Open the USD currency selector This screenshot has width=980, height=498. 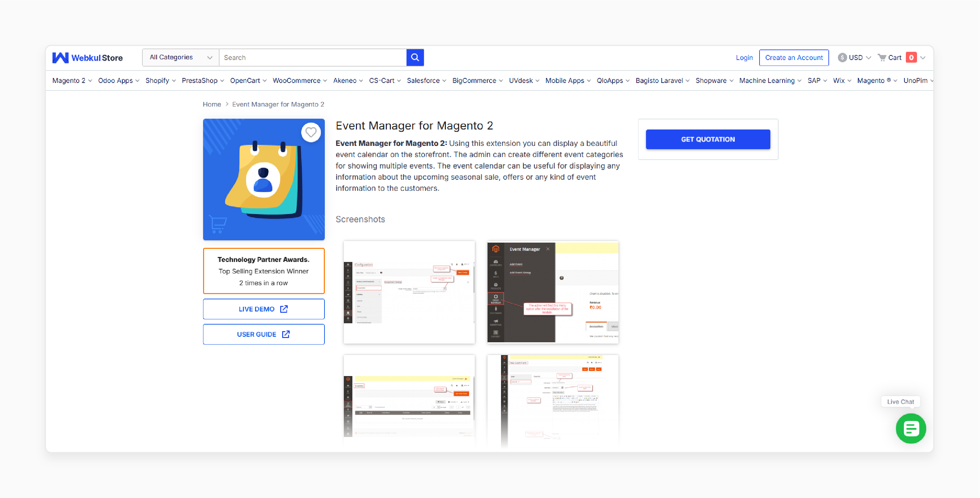tap(854, 57)
